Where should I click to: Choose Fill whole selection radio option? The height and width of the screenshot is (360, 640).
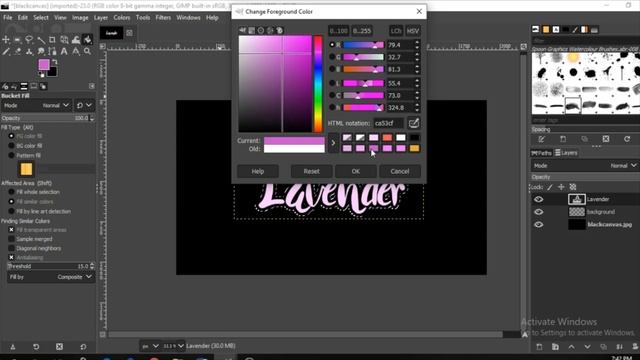[x=11, y=192]
